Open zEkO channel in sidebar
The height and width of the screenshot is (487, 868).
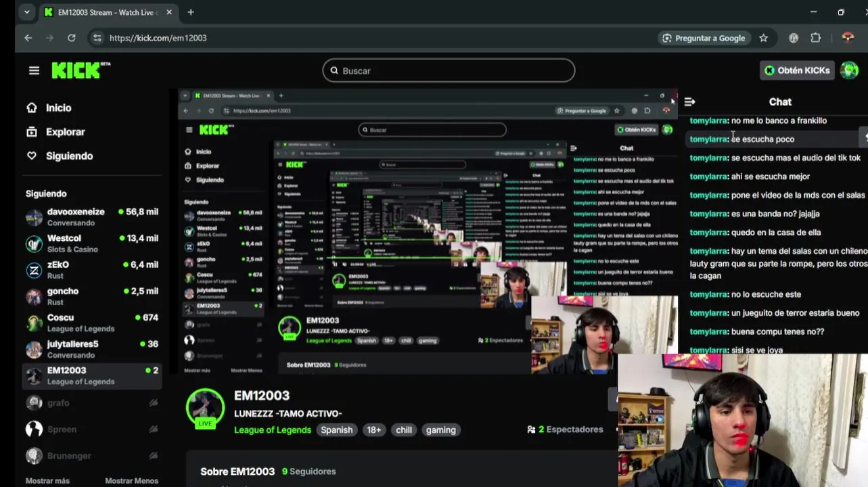(92, 270)
